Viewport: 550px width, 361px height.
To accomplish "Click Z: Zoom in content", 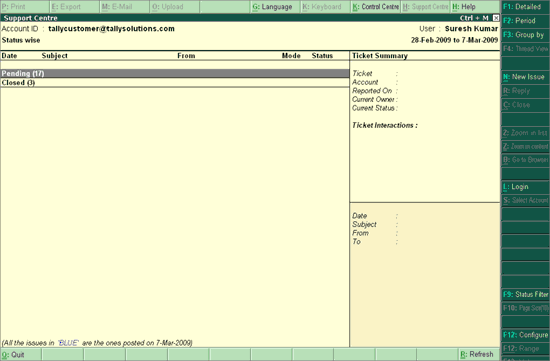I will point(525,146).
